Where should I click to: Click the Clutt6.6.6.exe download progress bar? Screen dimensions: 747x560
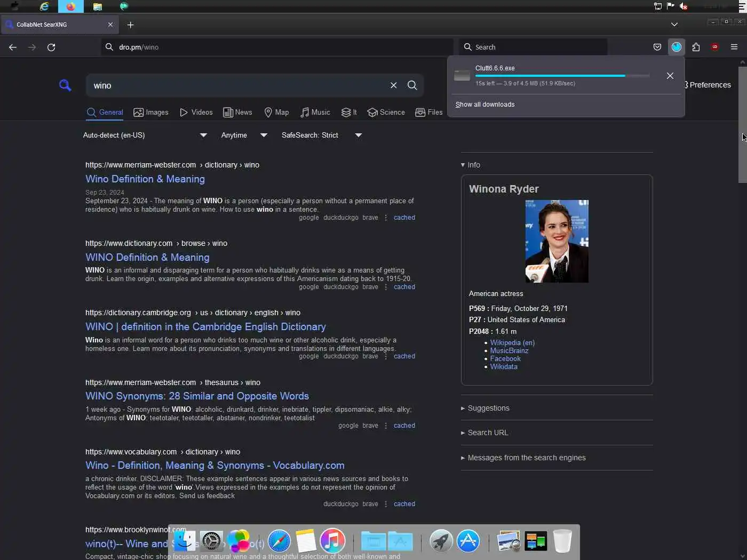[x=562, y=76]
